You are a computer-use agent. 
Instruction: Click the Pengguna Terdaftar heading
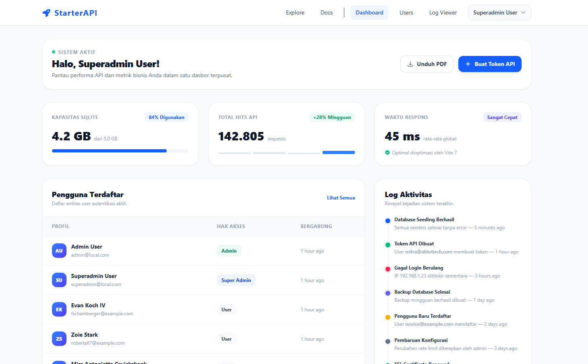tap(88, 195)
